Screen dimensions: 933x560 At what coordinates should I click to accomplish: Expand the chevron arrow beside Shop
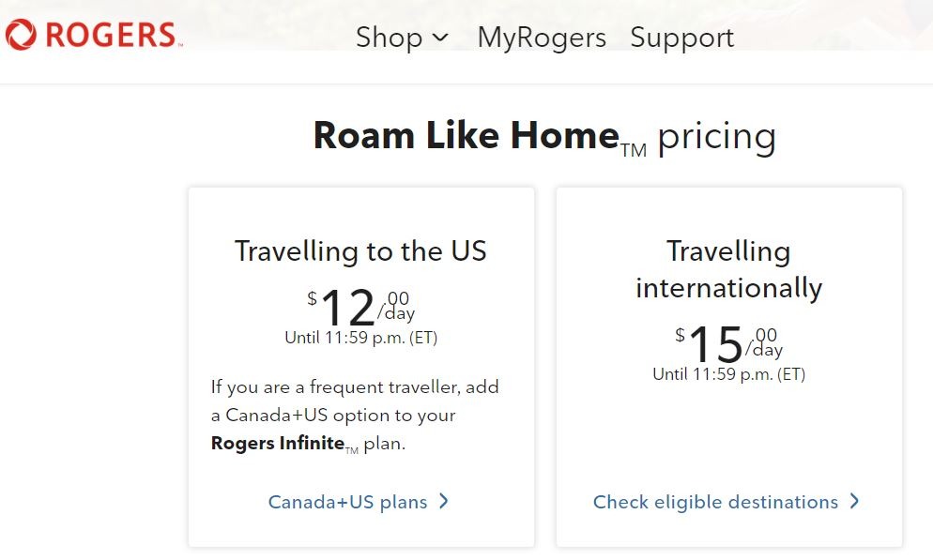click(x=440, y=38)
